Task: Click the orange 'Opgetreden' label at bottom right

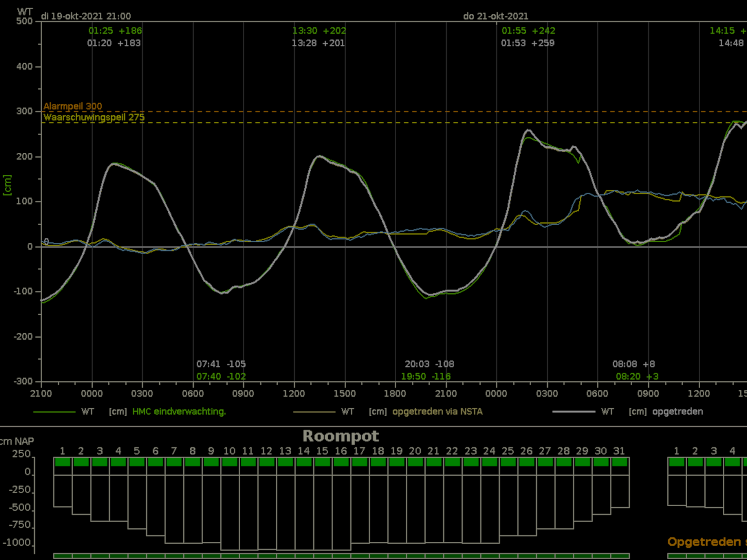Action: [x=704, y=542]
